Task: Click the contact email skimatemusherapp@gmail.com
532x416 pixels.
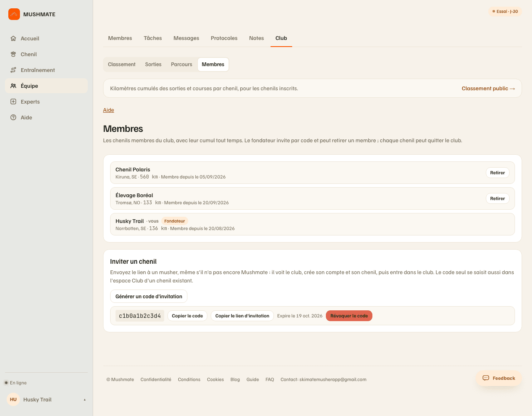Action: (333, 379)
